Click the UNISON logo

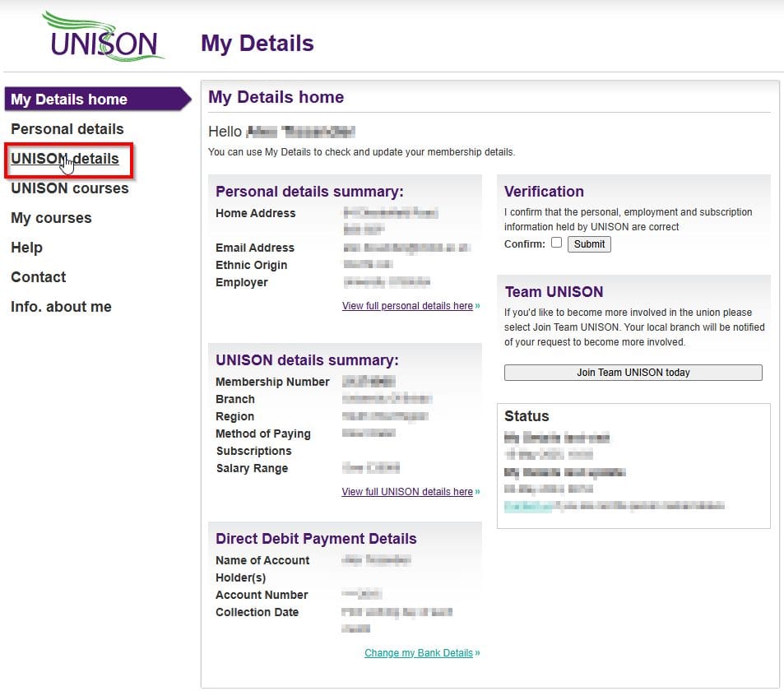(x=104, y=36)
